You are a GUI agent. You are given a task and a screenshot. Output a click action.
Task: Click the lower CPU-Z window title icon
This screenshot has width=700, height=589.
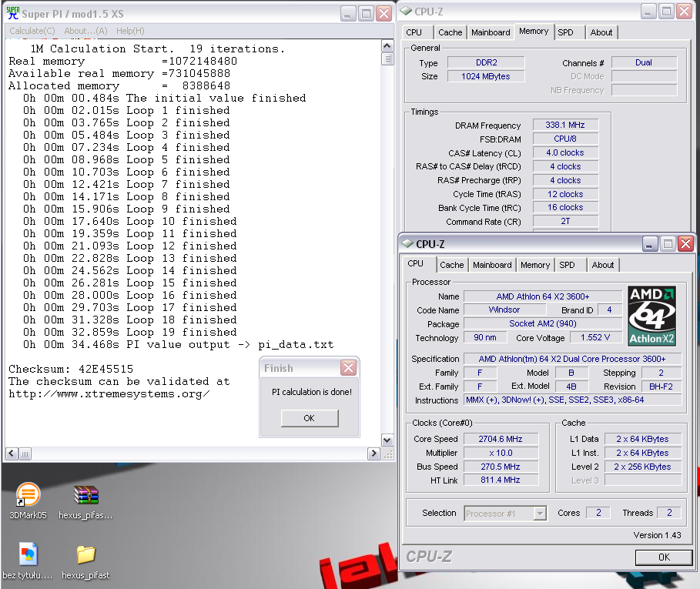(x=407, y=243)
